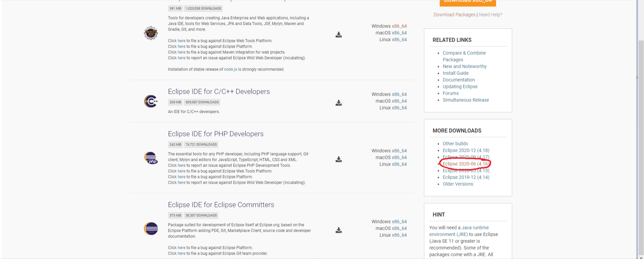This screenshot has width=644, height=259.
Task: Click the download icon for PHP Developers
Action: pos(339,159)
